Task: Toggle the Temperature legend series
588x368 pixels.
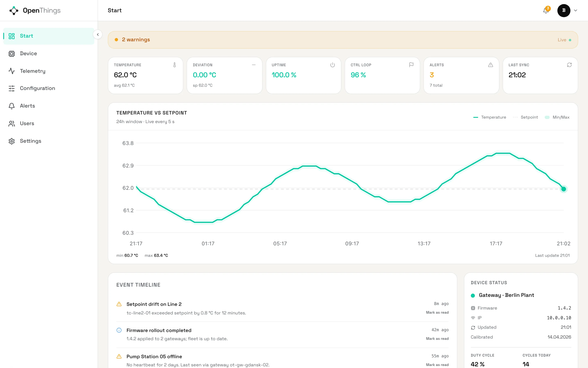Action: click(x=490, y=117)
